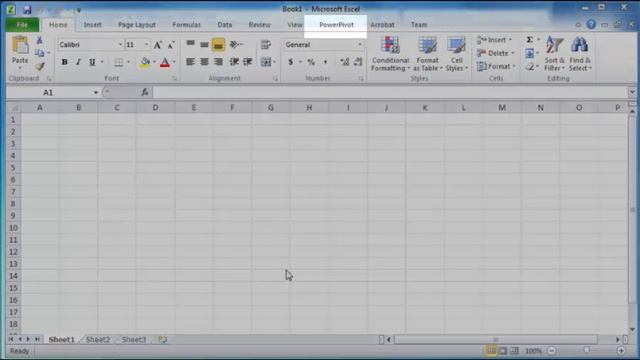The image size is (640, 360).
Task: Increase font size with Grow Font
Action: point(158,45)
